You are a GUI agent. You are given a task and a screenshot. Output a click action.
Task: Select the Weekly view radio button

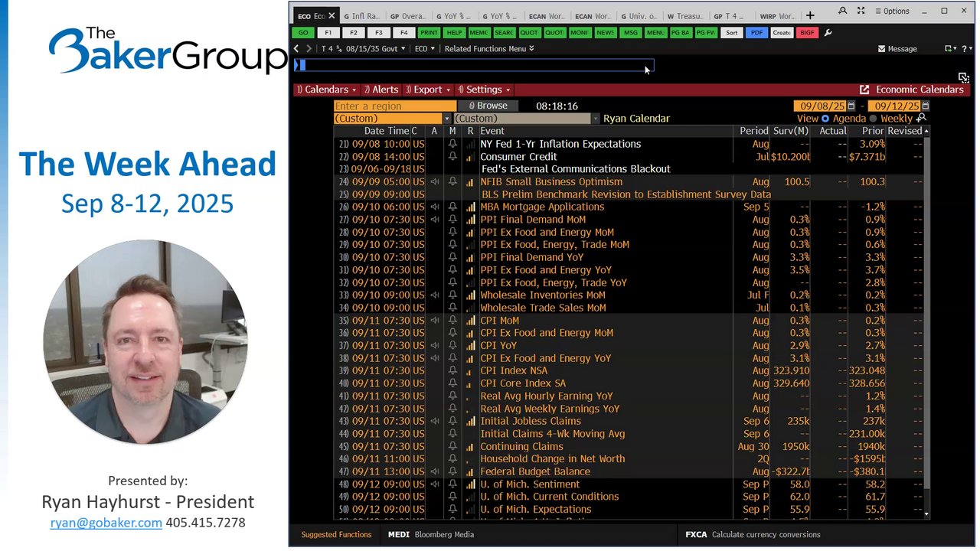tap(873, 119)
